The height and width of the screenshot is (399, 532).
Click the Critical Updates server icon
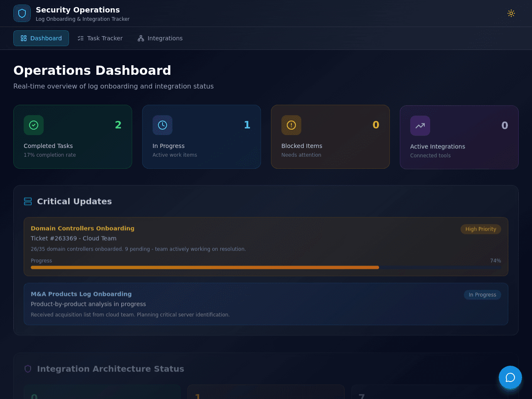28,202
